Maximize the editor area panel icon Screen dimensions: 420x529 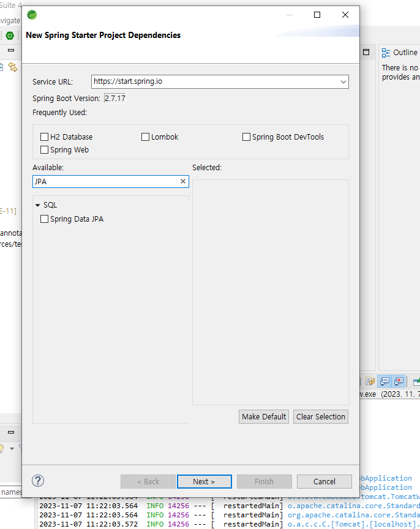366,52
